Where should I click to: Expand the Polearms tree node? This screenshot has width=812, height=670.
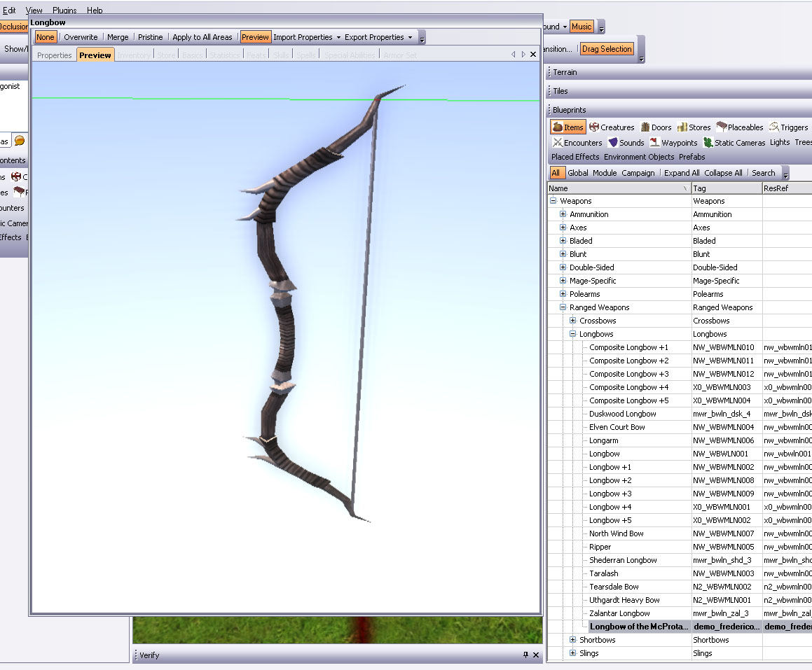[563, 294]
